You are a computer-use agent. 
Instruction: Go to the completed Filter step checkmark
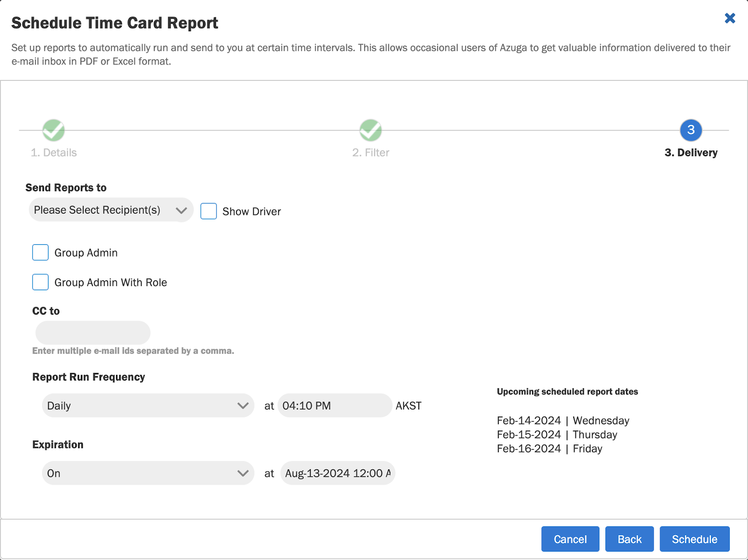[x=371, y=130]
